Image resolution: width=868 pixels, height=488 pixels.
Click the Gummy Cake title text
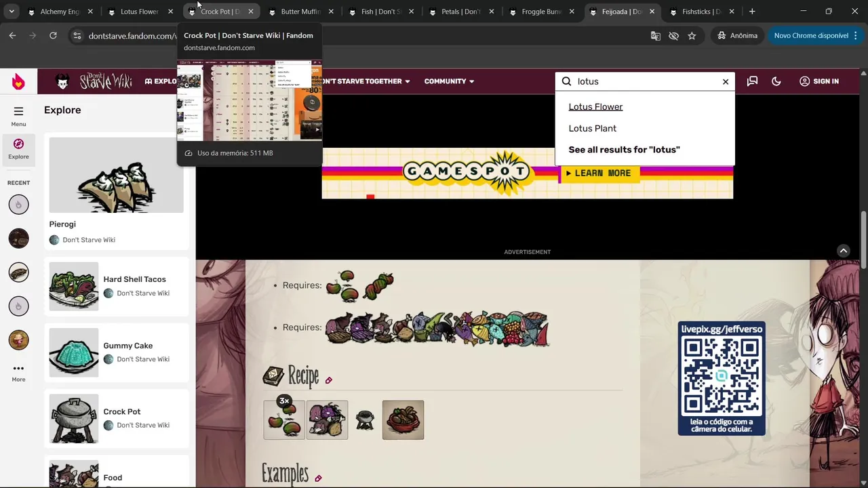pos(127,346)
